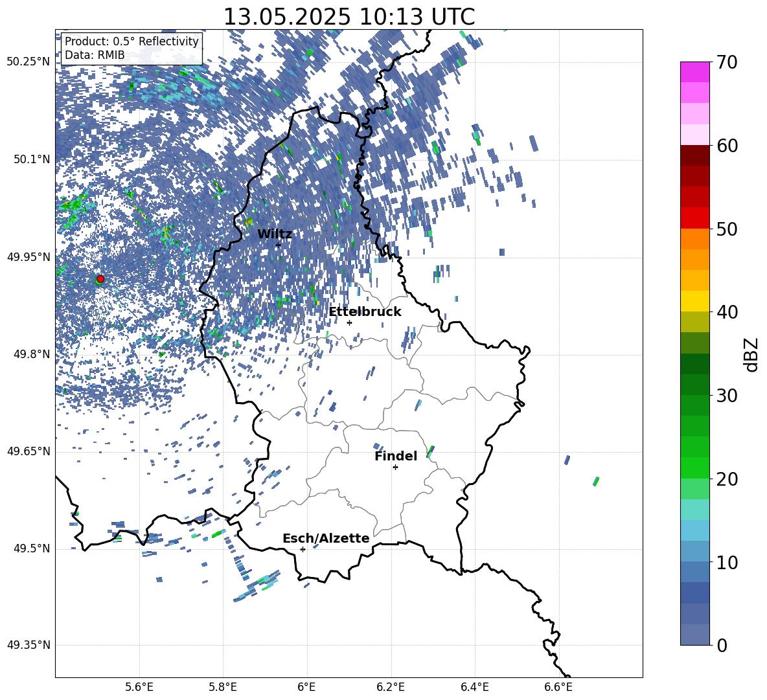Click the yellow colorbar segment near 40
Screen dimensions: 767x700
694,301
